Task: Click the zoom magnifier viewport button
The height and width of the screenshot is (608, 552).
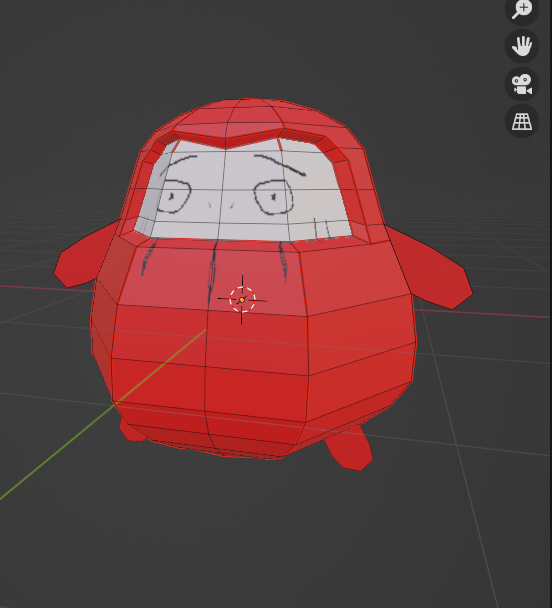Action: tap(522, 9)
